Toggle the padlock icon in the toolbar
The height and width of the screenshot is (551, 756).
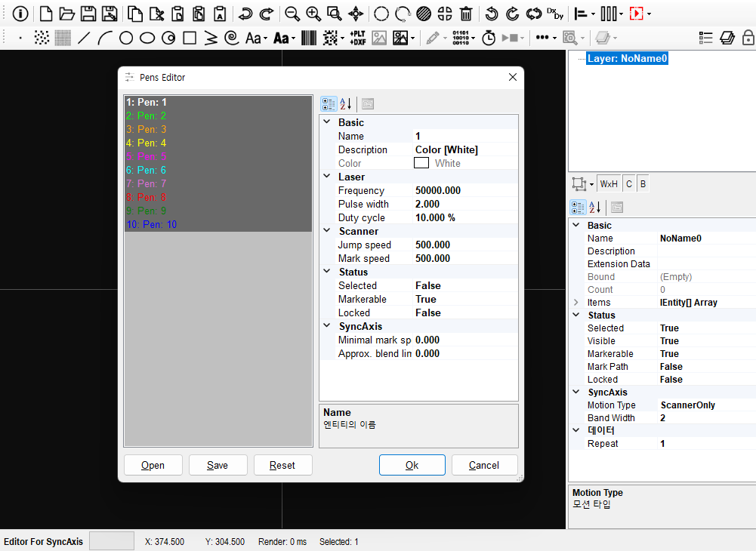click(748, 38)
